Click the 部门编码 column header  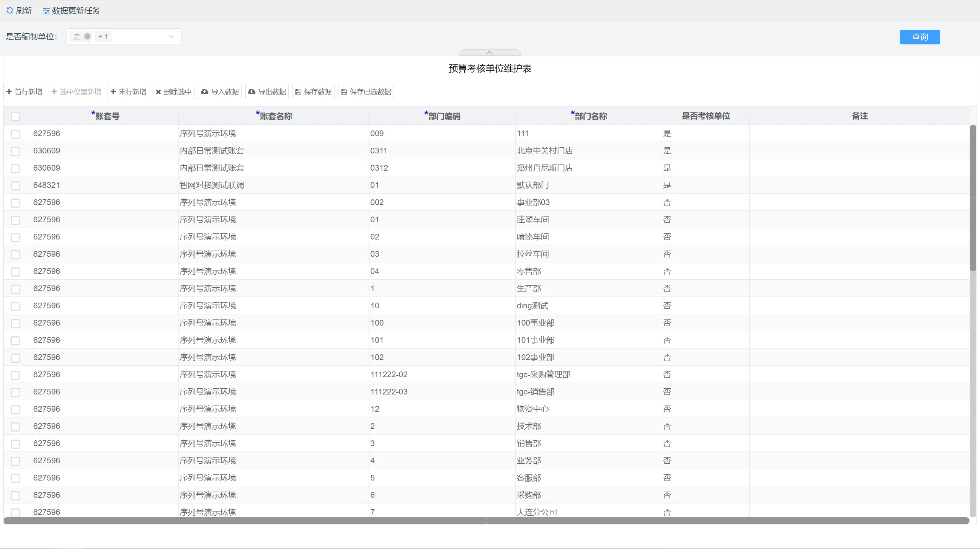(x=442, y=116)
